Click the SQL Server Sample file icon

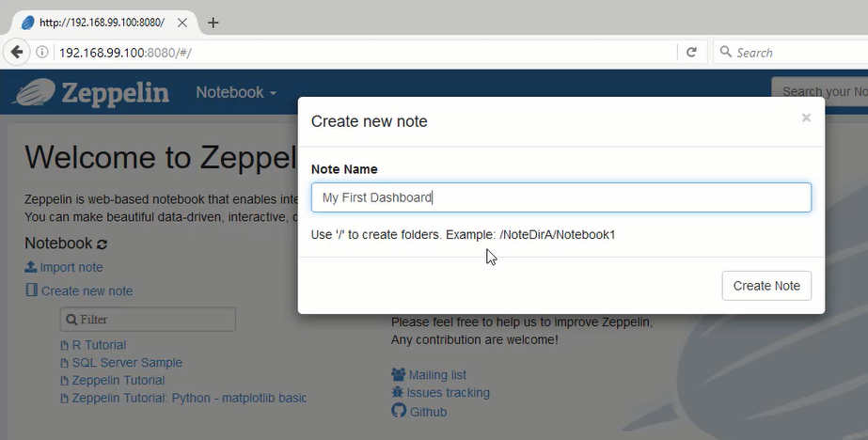(64, 363)
